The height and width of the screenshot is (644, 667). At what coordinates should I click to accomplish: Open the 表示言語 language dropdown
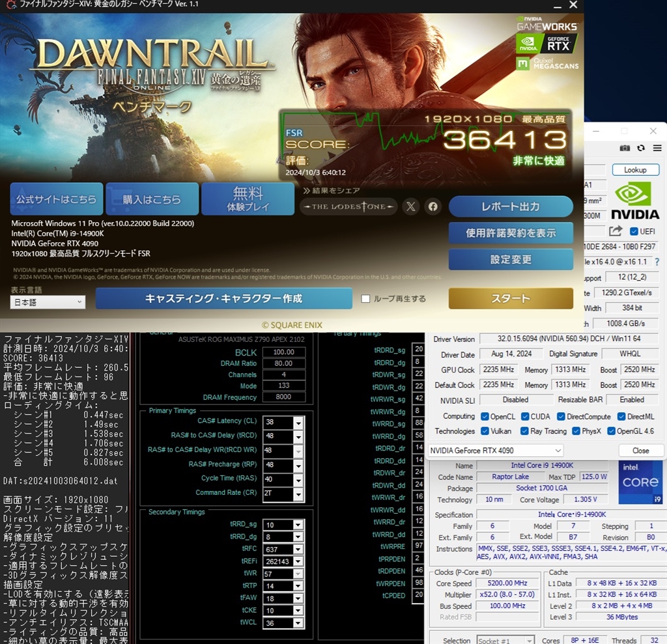(48, 302)
